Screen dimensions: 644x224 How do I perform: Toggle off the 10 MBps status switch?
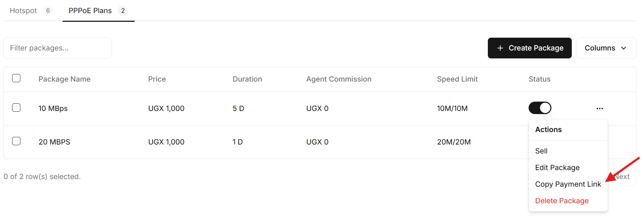click(x=540, y=108)
